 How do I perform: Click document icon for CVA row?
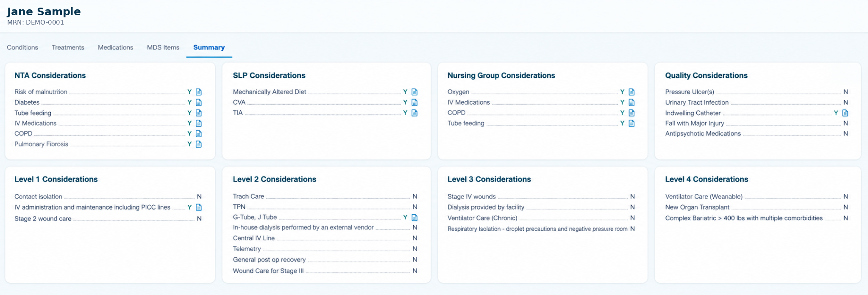point(415,102)
